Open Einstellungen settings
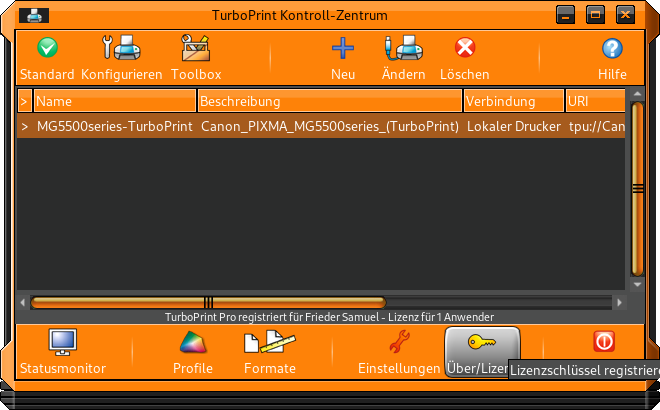This screenshot has height=410, width=660. pyautogui.click(x=399, y=343)
